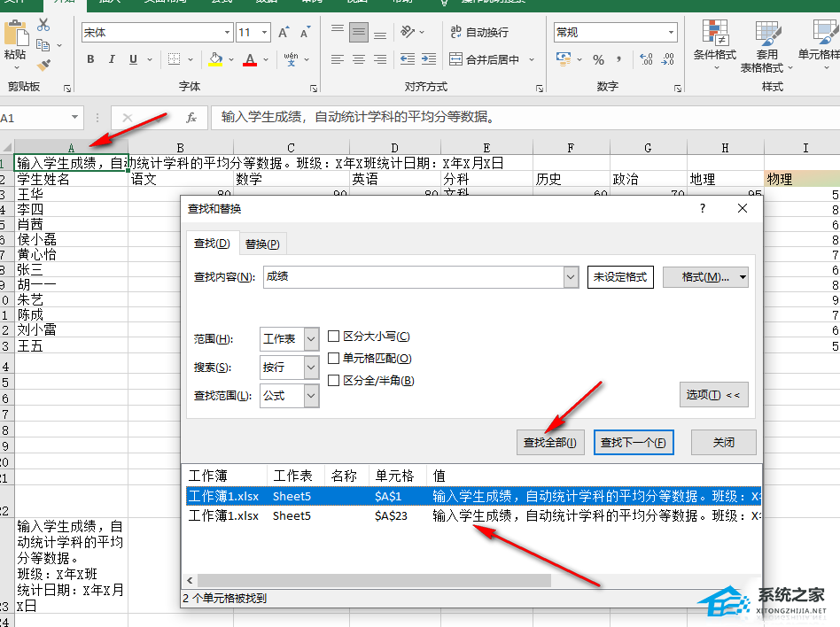Increase font size with large A icon

click(284, 33)
